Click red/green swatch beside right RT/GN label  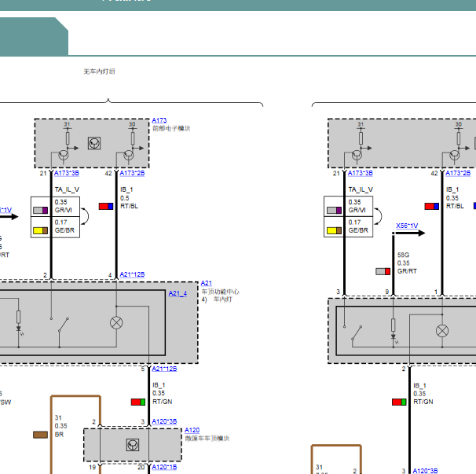coord(399,402)
